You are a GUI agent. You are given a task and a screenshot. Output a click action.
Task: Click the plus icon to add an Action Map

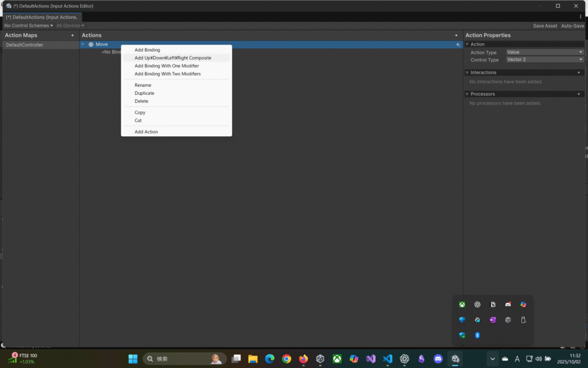pos(72,36)
